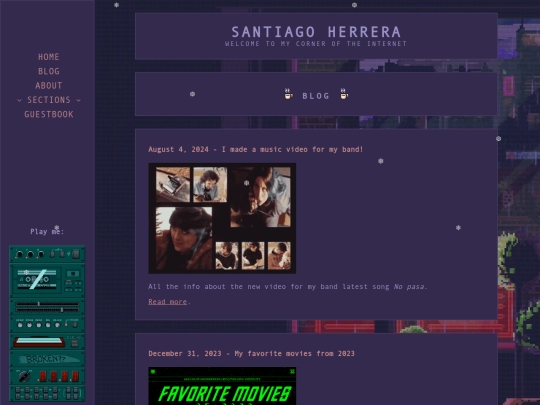Open the ABOUT page
Image resolution: width=540 pixels, height=405 pixels.
click(49, 85)
